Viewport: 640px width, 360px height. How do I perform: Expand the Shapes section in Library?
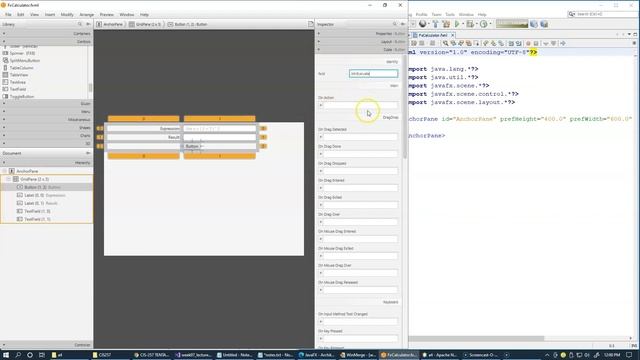point(47,127)
